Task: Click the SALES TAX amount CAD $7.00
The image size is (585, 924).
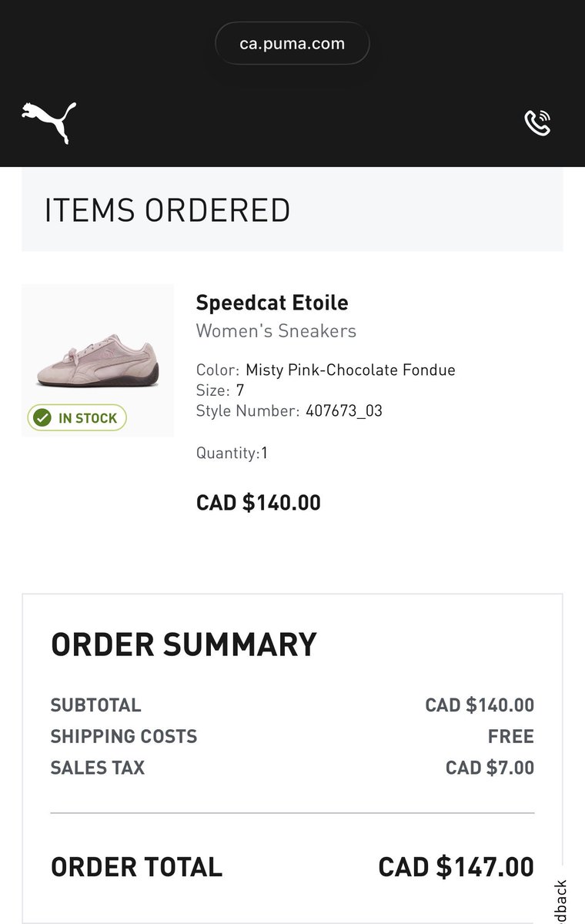Action: point(490,768)
